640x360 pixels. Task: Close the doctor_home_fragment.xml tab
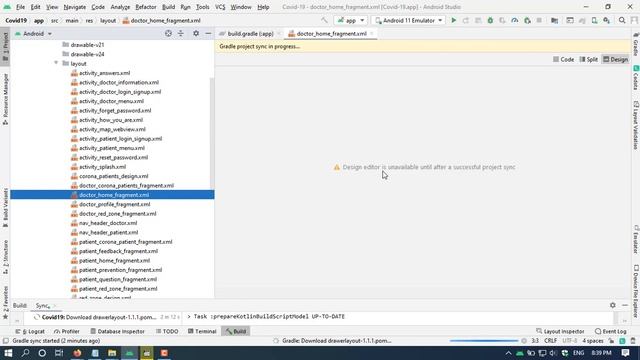click(372, 34)
